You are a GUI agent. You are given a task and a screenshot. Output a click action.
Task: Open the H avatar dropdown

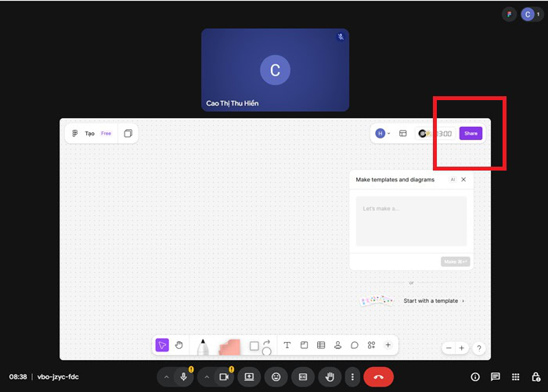(x=383, y=134)
